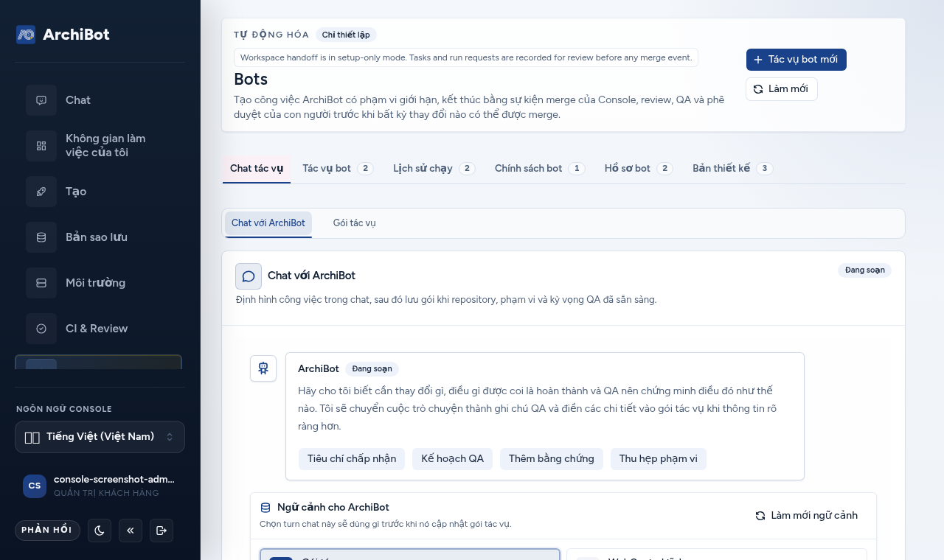Open the Bản sao lưu database icon
The height and width of the screenshot is (560, 944).
41,237
